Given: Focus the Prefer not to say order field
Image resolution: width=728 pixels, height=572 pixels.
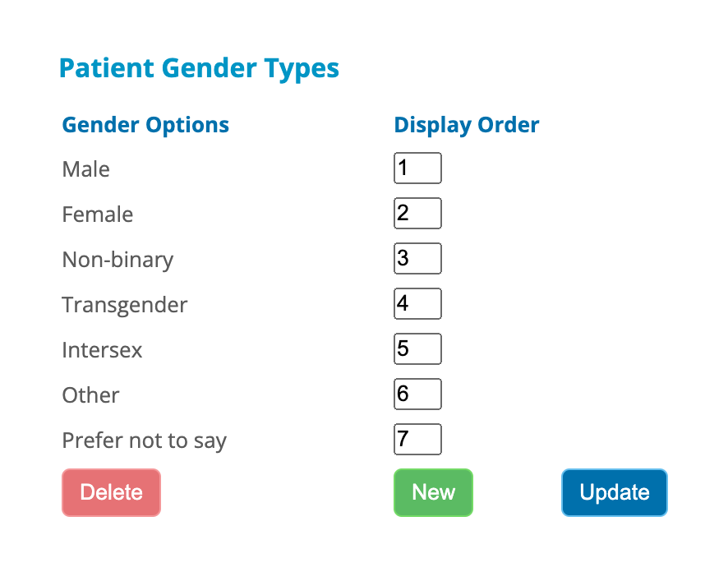Looking at the screenshot, I should coord(417,439).
